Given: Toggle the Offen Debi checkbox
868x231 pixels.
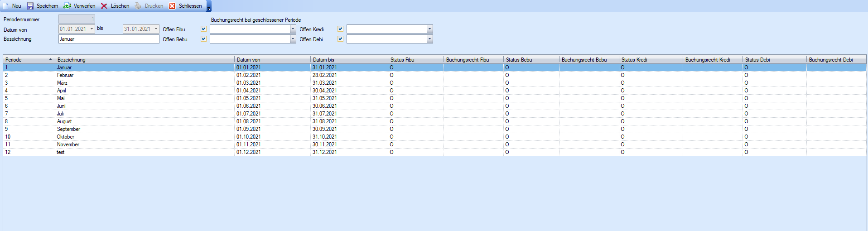Looking at the screenshot, I should 340,39.
